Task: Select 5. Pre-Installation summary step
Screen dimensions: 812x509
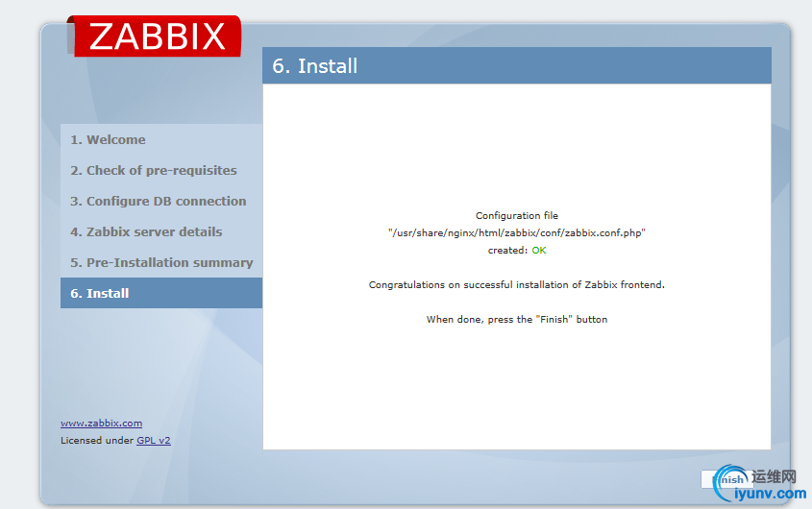Action: click(x=161, y=262)
